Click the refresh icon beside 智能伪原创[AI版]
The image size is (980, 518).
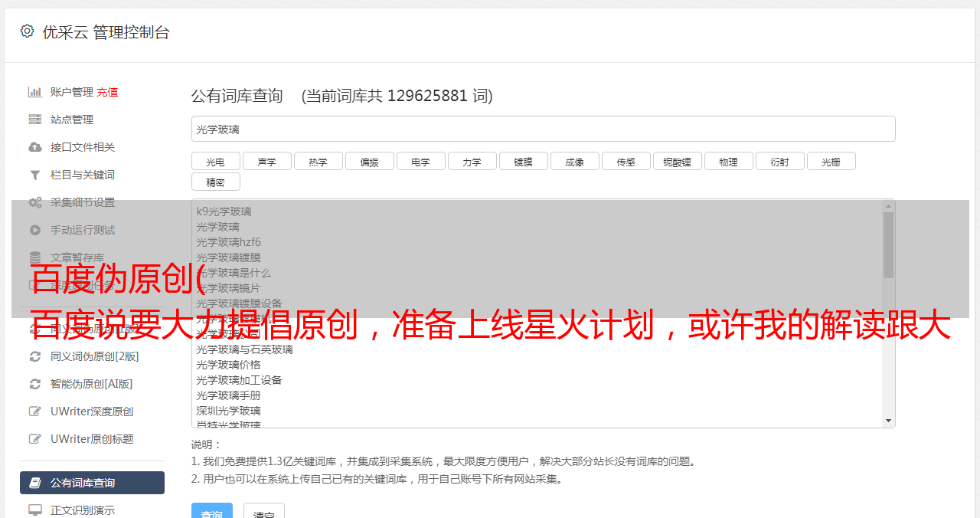(35, 384)
